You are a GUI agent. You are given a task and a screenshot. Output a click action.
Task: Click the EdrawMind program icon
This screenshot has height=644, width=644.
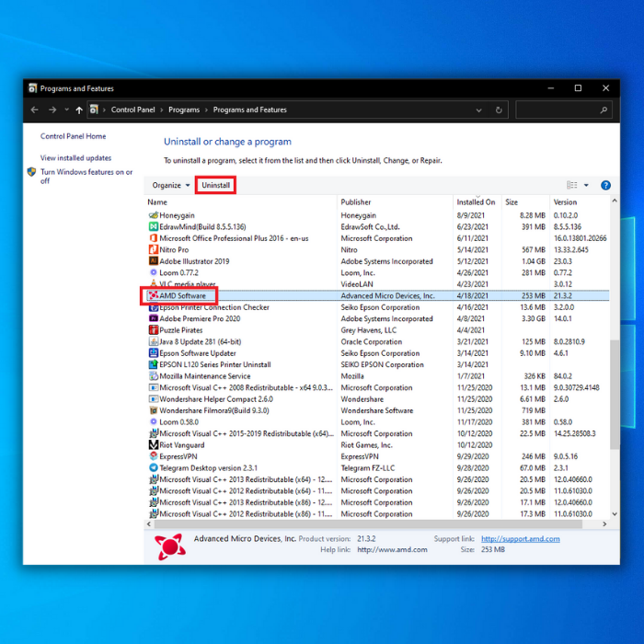coord(154,226)
